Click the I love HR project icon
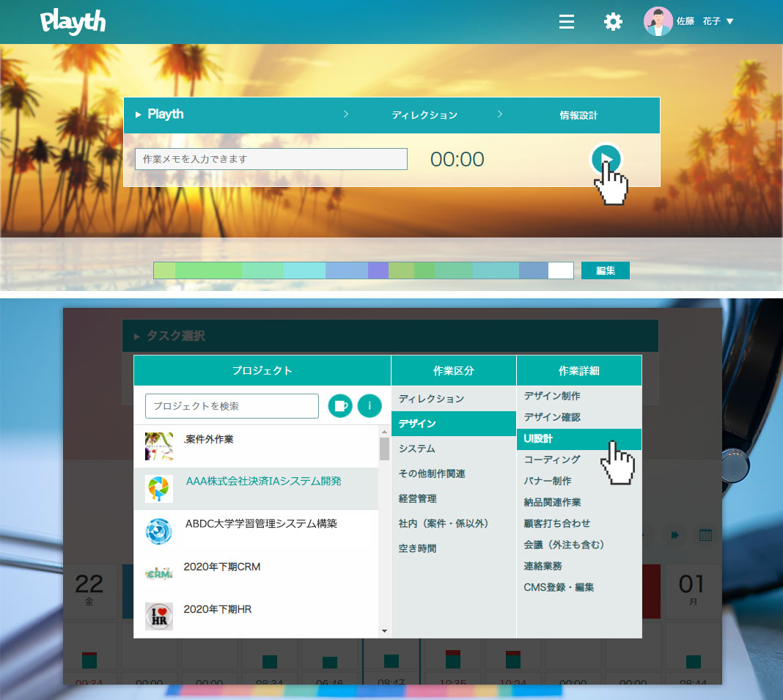 tap(159, 616)
